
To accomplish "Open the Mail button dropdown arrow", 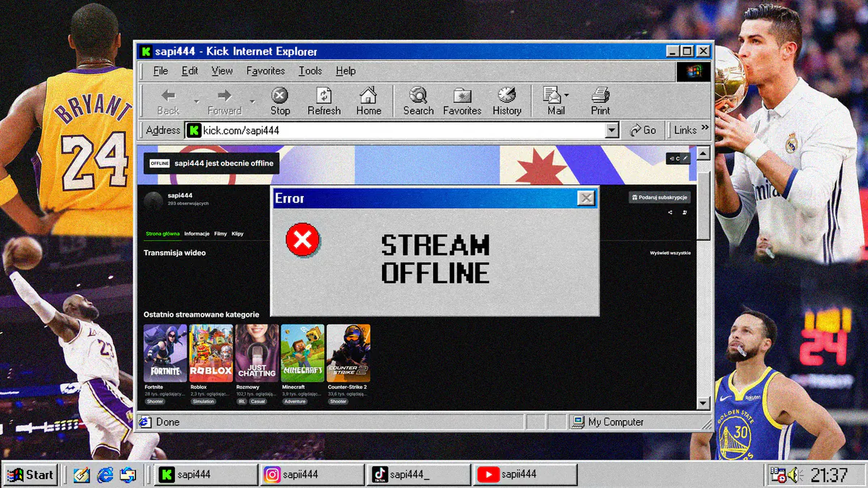I will click(566, 95).
